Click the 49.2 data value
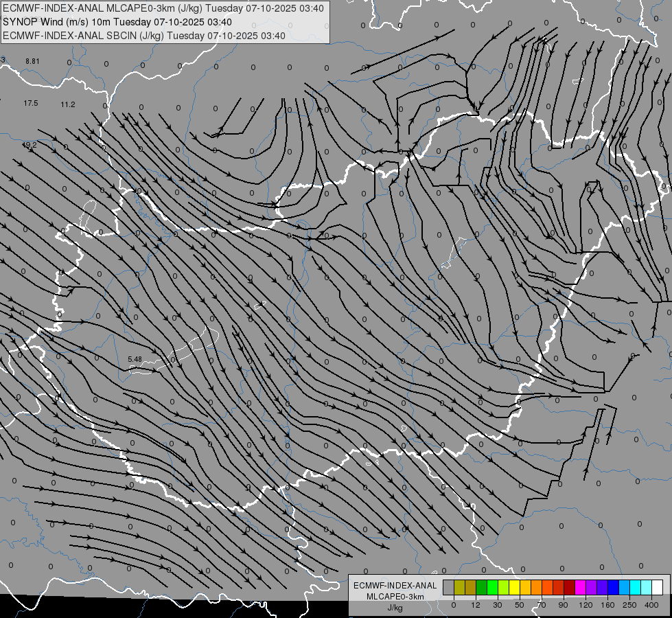Screen dimensions: 672x618 tap(29, 146)
